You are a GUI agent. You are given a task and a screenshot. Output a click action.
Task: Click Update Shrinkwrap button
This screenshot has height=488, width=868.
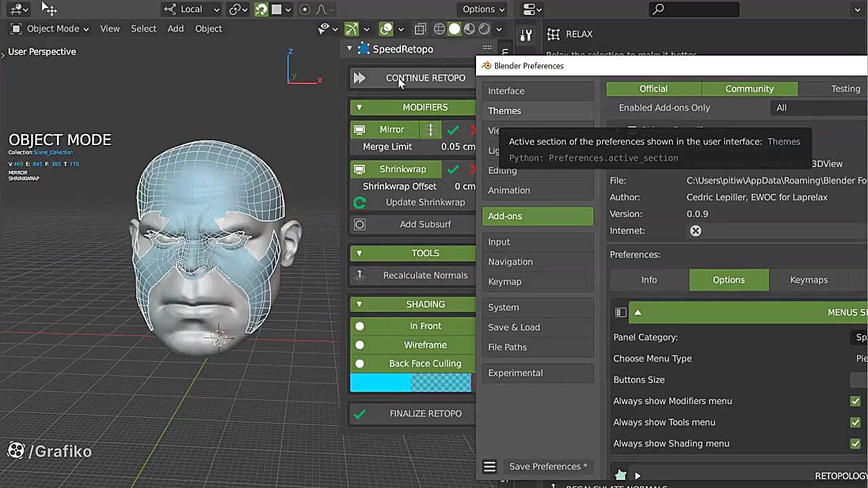(x=414, y=202)
